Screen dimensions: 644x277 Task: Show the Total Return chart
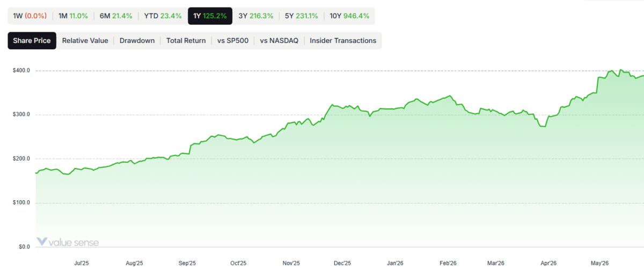(186, 40)
